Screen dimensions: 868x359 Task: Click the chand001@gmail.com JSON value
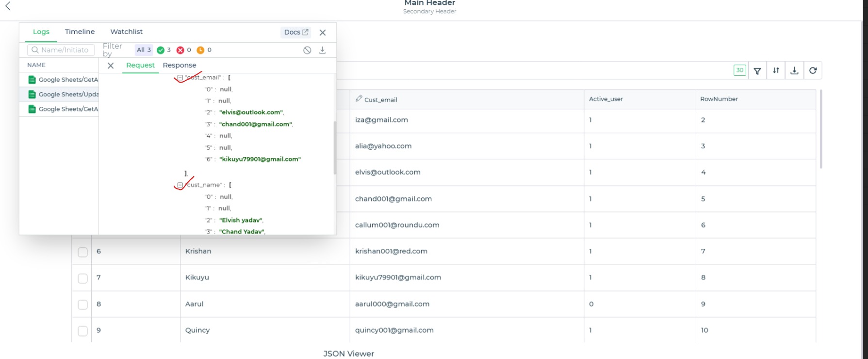(256, 124)
